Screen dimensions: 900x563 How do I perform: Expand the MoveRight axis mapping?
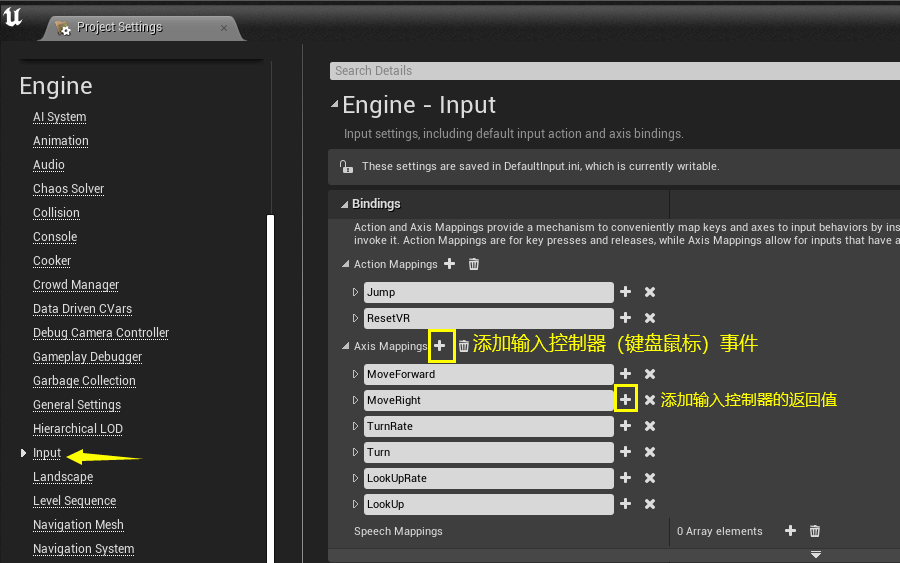[x=355, y=400]
